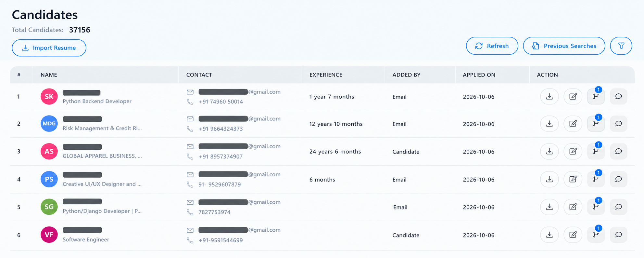The image size is (644, 258).
Task: Refresh the candidates list
Action: [492, 46]
